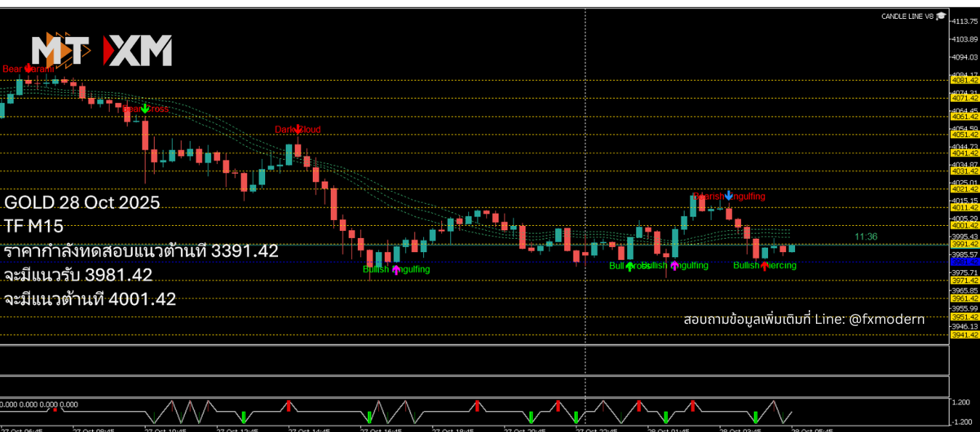Select the 0.000 indicator values readout

point(39,404)
